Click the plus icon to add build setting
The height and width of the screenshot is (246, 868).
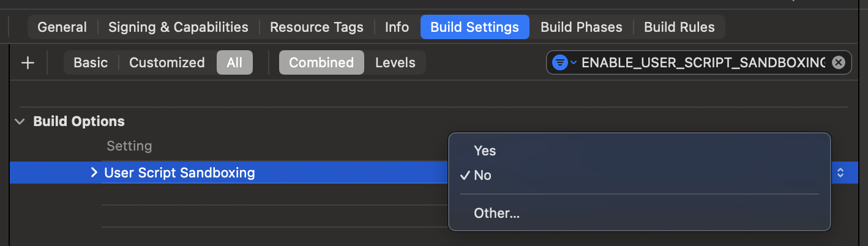point(28,62)
